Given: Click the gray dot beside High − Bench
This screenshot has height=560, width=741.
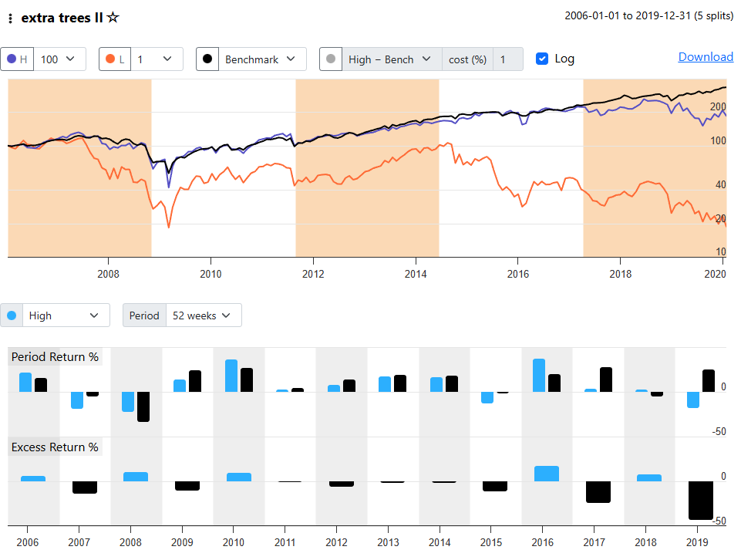Looking at the screenshot, I should pyautogui.click(x=331, y=59).
